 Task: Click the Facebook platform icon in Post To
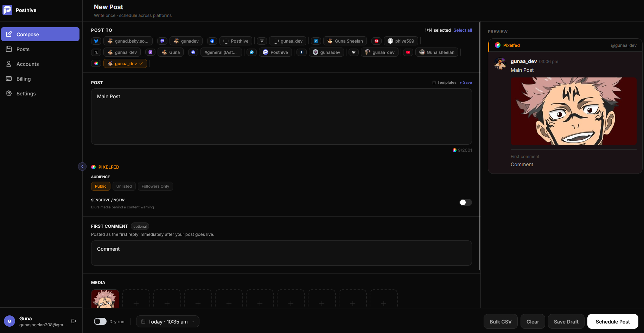[x=212, y=41]
